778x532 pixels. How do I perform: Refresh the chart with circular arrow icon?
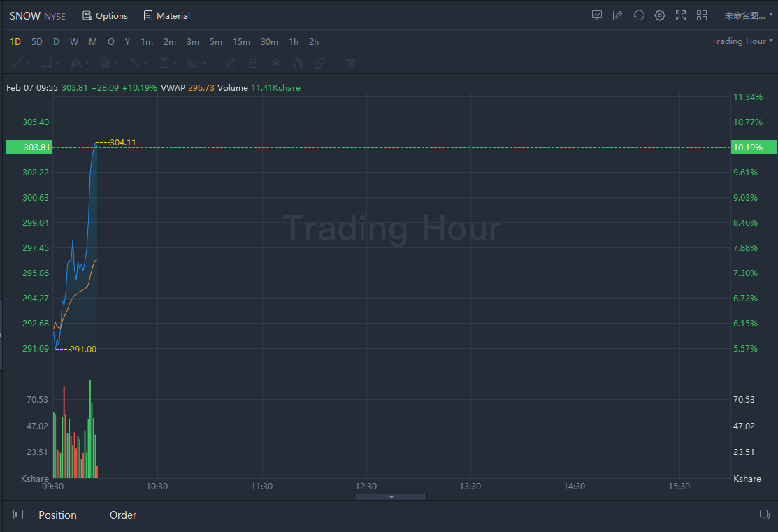click(x=639, y=16)
